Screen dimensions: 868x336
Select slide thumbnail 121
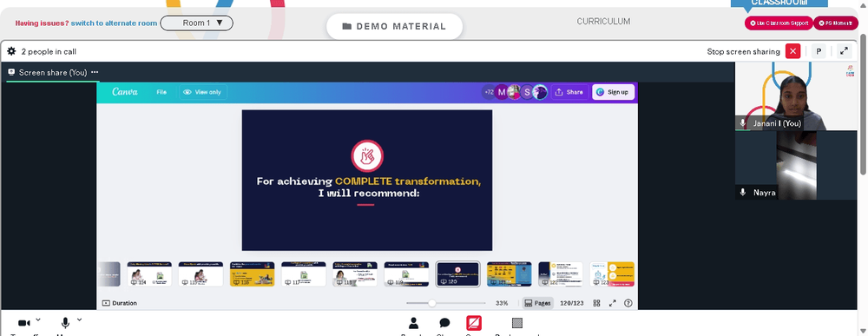tap(510, 274)
